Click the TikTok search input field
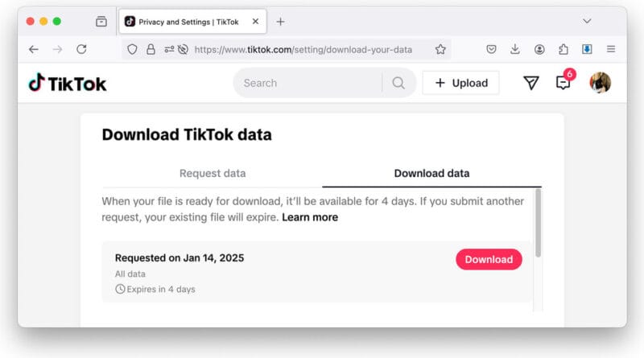Image resolution: width=644 pixels, height=358 pixels. coord(310,83)
